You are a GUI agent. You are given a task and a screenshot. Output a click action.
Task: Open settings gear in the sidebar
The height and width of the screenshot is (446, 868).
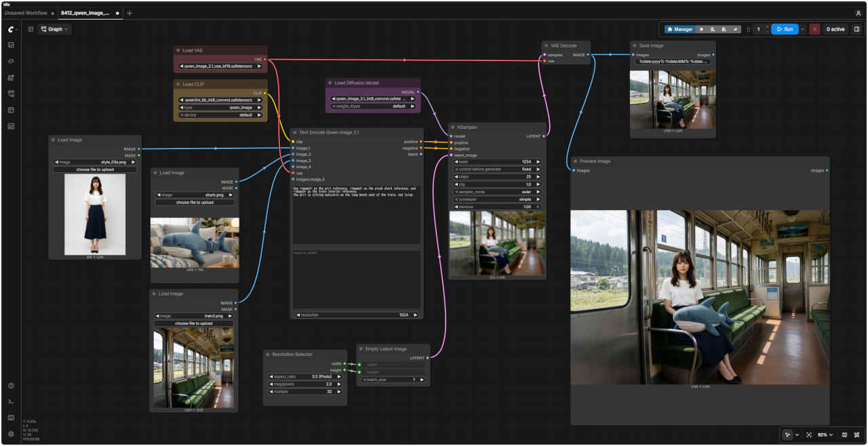point(11,434)
